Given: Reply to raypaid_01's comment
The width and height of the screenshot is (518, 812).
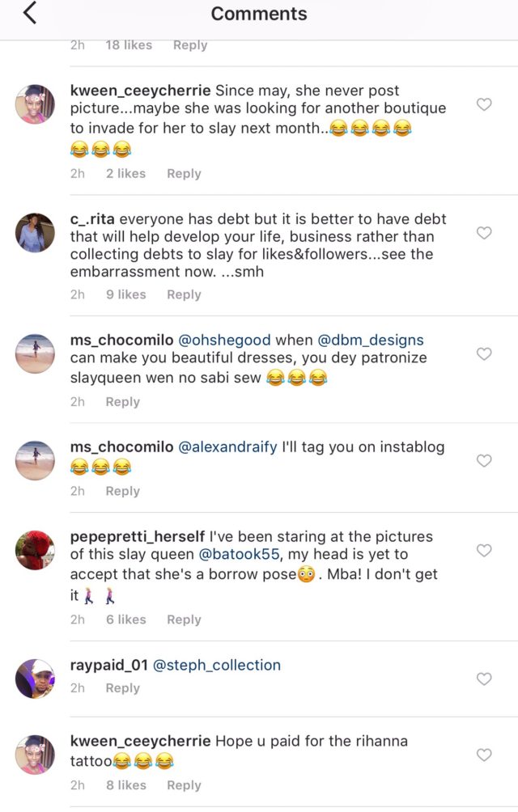Looking at the screenshot, I should point(122,687).
